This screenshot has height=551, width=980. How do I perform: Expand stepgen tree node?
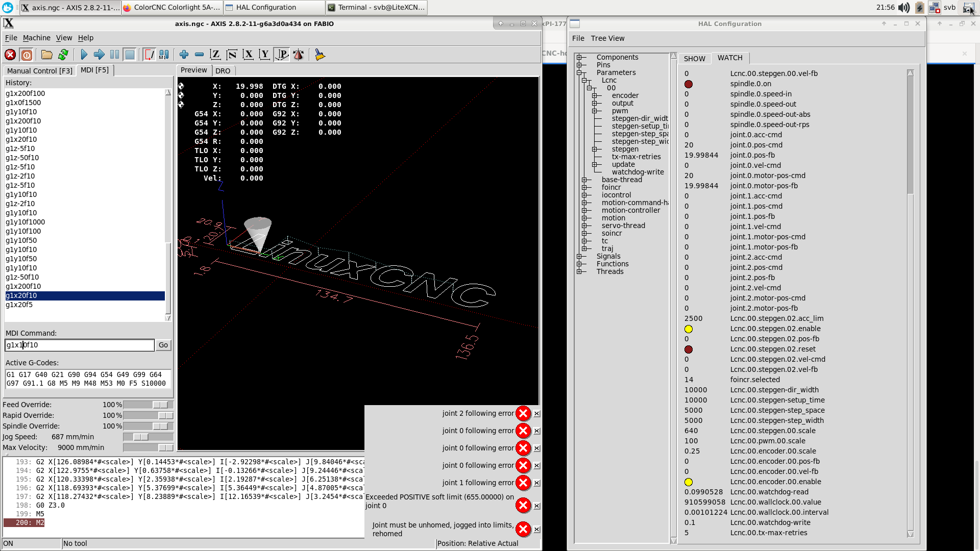[595, 149]
